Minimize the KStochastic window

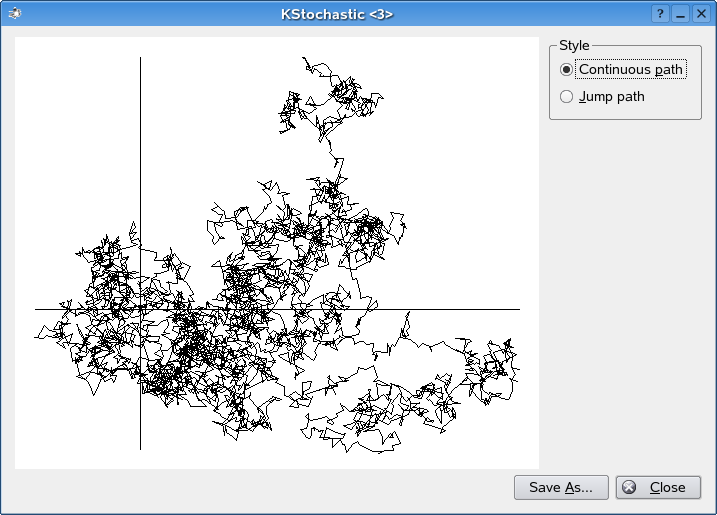(x=680, y=13)
